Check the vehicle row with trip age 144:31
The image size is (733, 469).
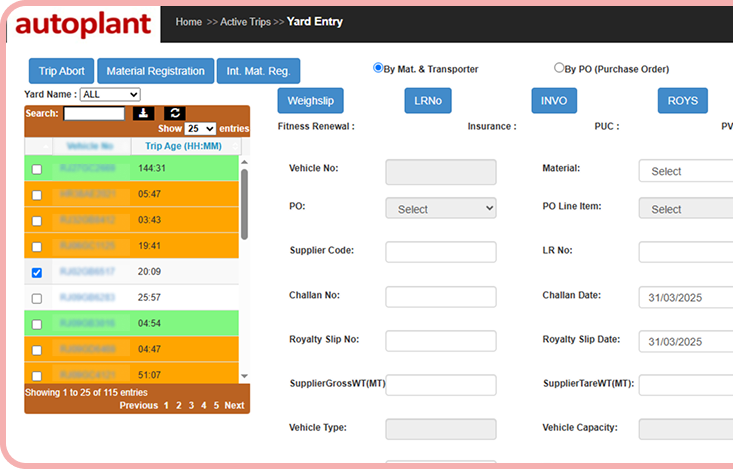(37, 169)
